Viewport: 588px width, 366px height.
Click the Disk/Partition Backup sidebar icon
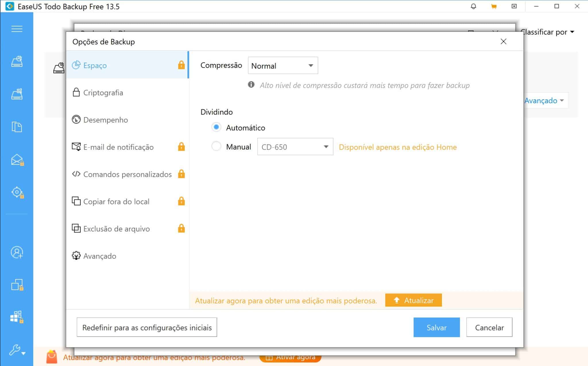[17, 61]
